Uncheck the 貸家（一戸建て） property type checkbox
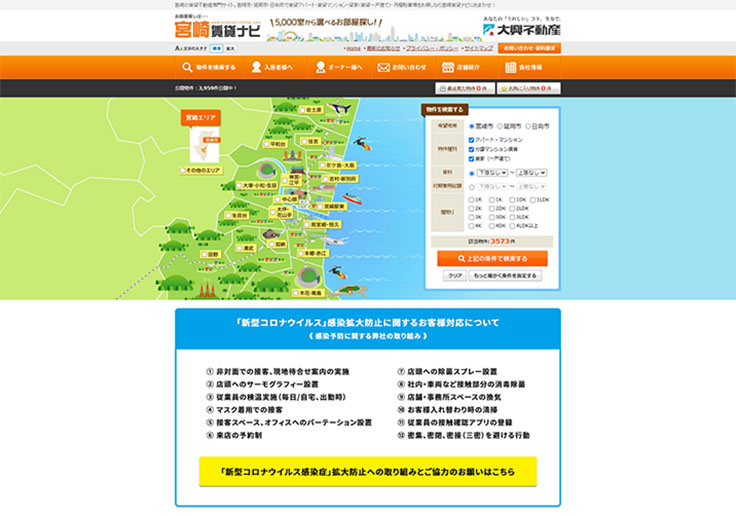Image resolution: width=736 pixels, height=516 pixels. (471, 159)
